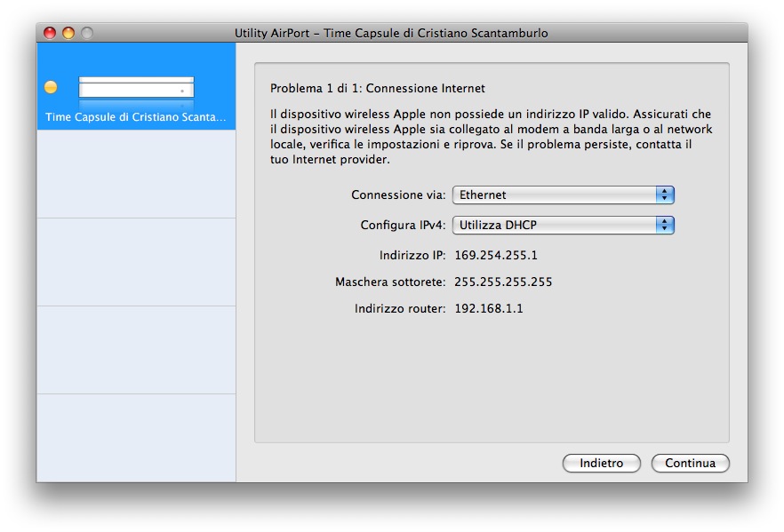
Task: Click the Connessione via label
Action: (x=398, y=195)
